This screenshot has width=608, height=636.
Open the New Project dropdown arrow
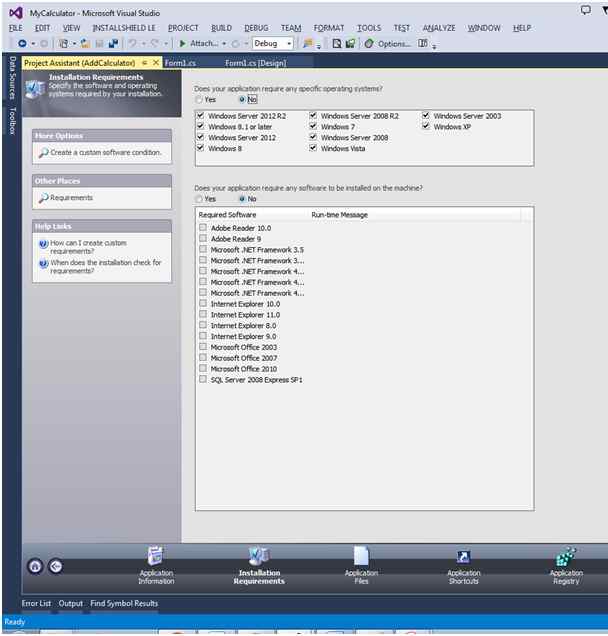coord(74,43)
